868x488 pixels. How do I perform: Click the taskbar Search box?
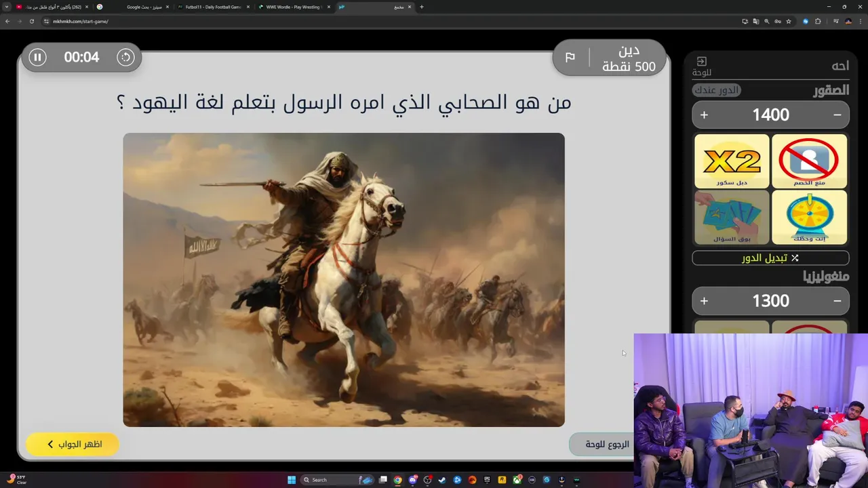click(338, 480)
